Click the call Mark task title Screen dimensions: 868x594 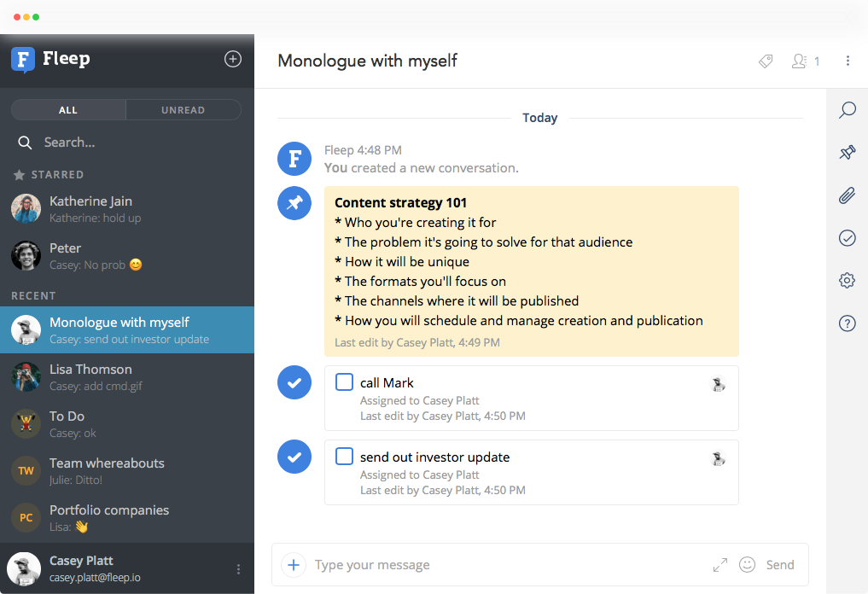point(387,382)
